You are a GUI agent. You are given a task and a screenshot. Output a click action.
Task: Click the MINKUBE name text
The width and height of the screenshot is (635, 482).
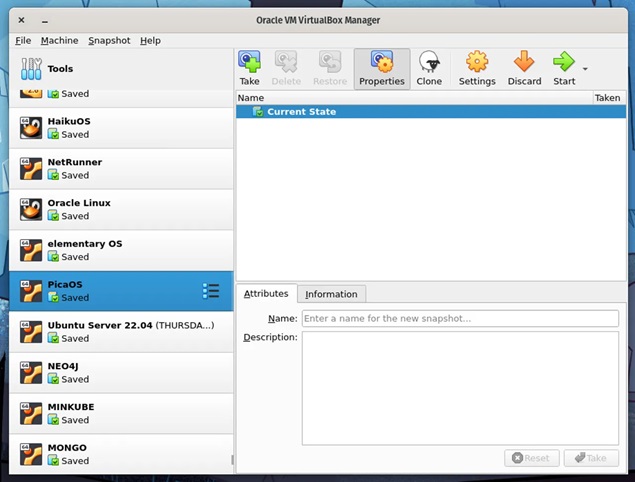(x=71, y=407)
